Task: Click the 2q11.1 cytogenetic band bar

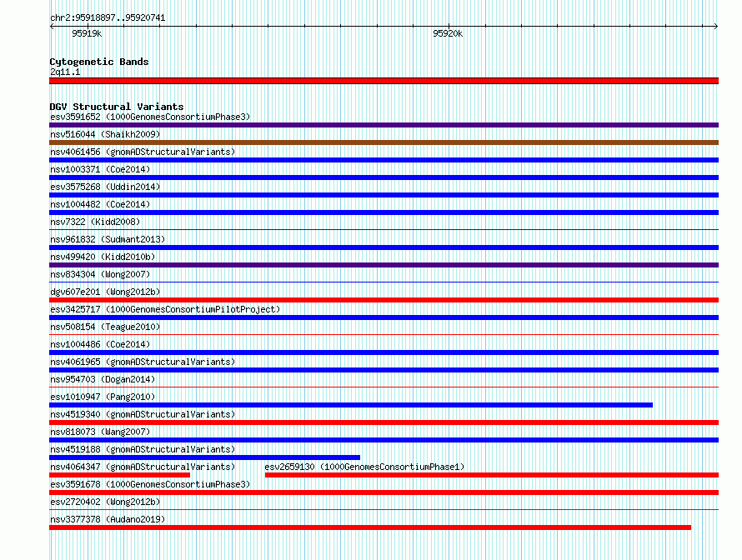Action: pos(384,81)
